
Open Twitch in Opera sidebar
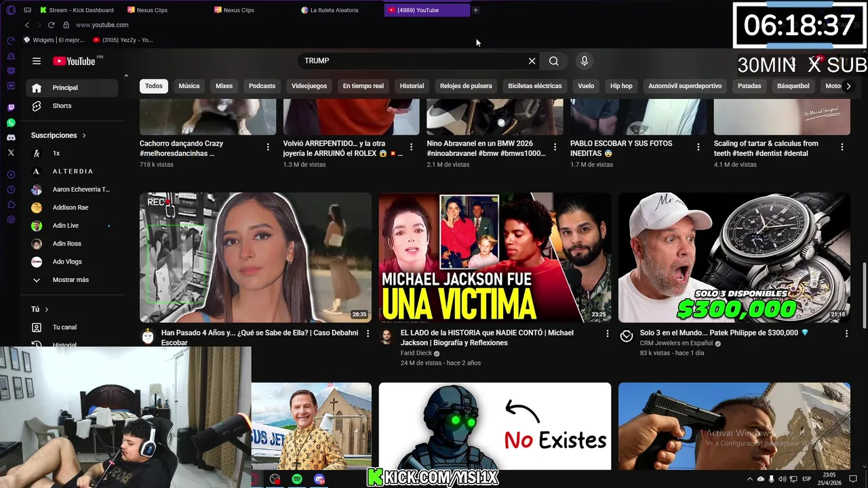(x=11, y=108)
